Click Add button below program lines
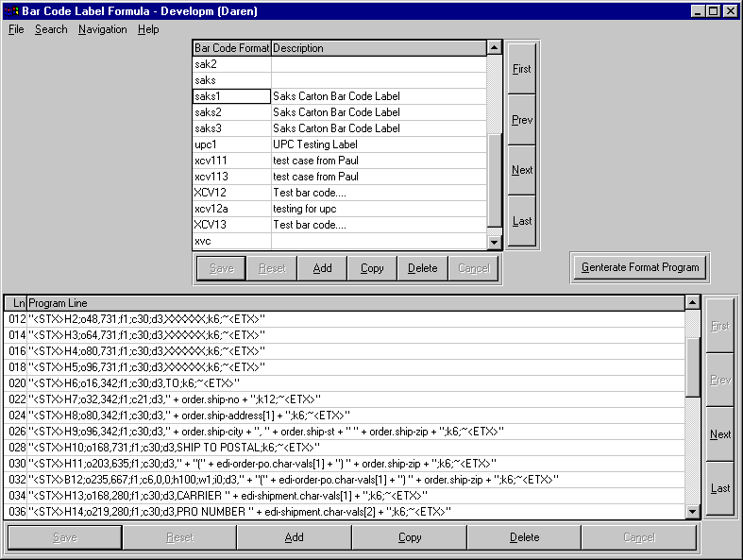This screenshot has height=560, width=743. point(294,537)
